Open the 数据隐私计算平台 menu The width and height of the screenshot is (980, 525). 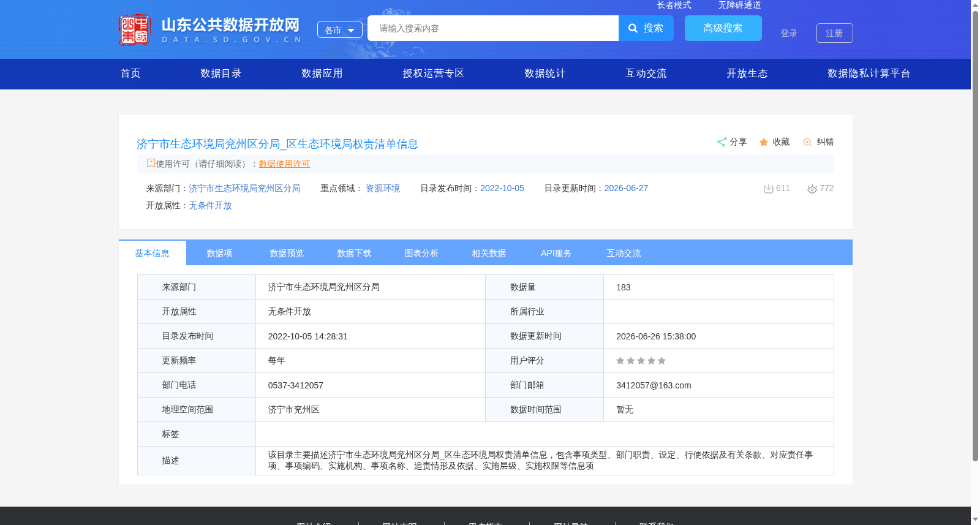pos(869,74)
